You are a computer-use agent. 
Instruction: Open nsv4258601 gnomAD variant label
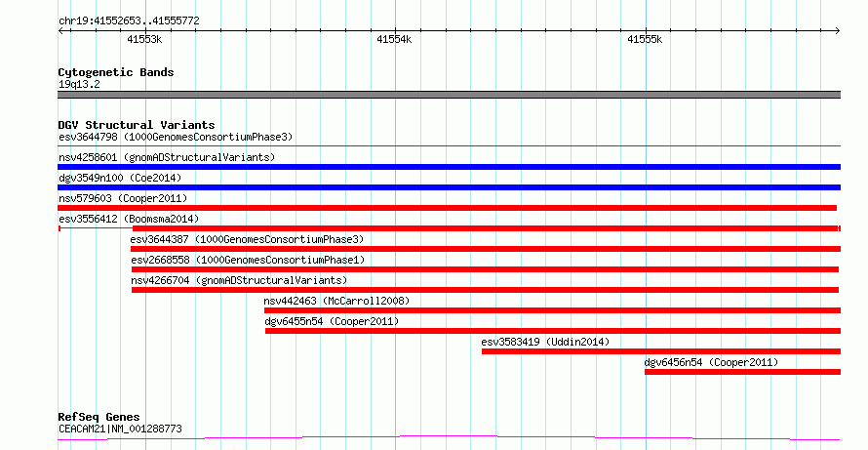(x=167, y=157)
